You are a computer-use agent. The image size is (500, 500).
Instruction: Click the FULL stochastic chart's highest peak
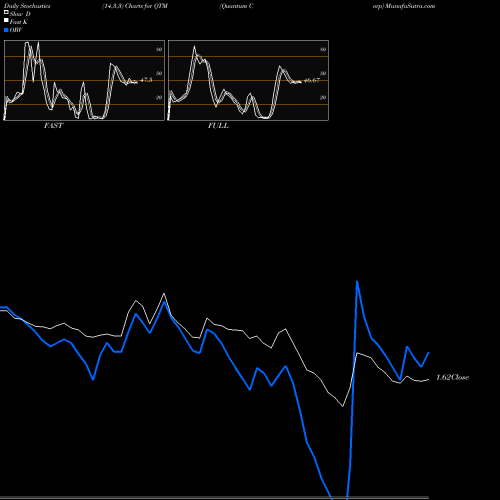coord(194,47)
